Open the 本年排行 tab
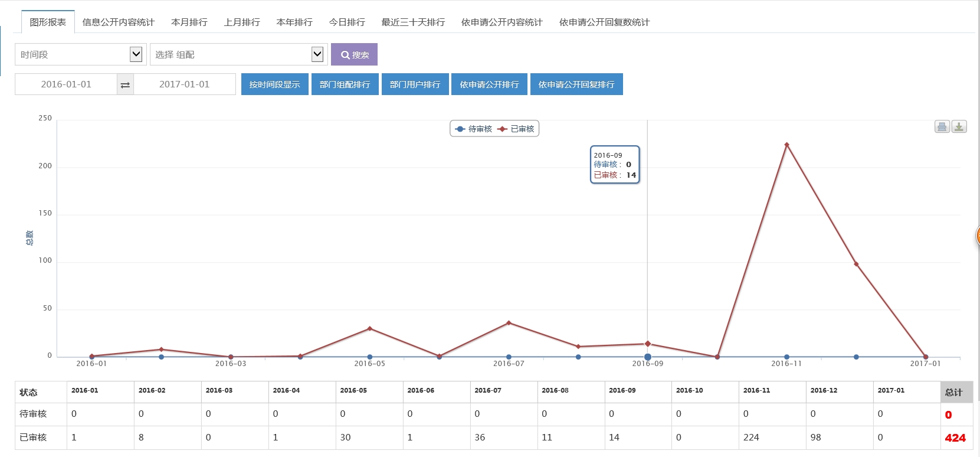This screenshot has height=457, width=980. pyautogui.click(x=294, y=22)
